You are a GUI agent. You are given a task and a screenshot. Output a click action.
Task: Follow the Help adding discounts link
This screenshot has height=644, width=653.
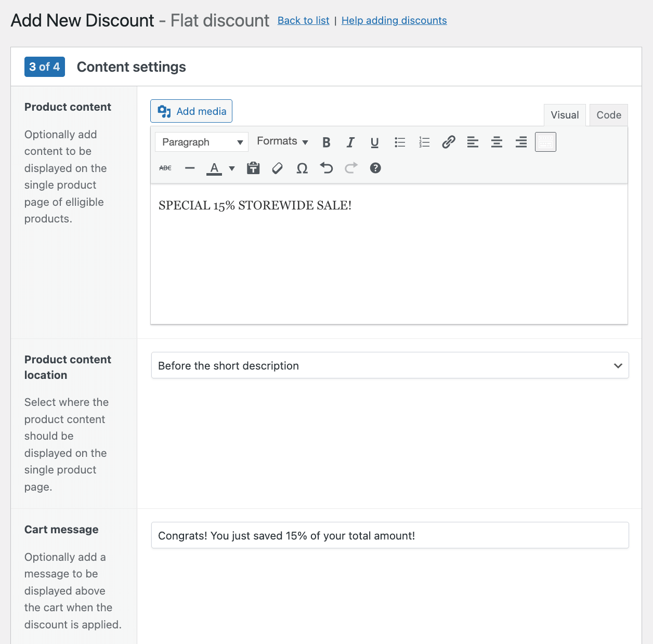point(394,20)
